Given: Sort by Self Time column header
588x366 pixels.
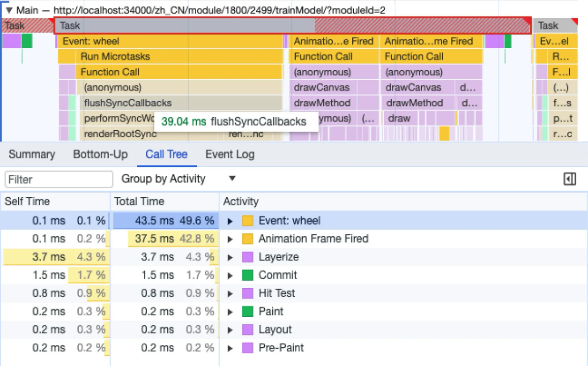Looking at the screenshot, I should 27,201.
